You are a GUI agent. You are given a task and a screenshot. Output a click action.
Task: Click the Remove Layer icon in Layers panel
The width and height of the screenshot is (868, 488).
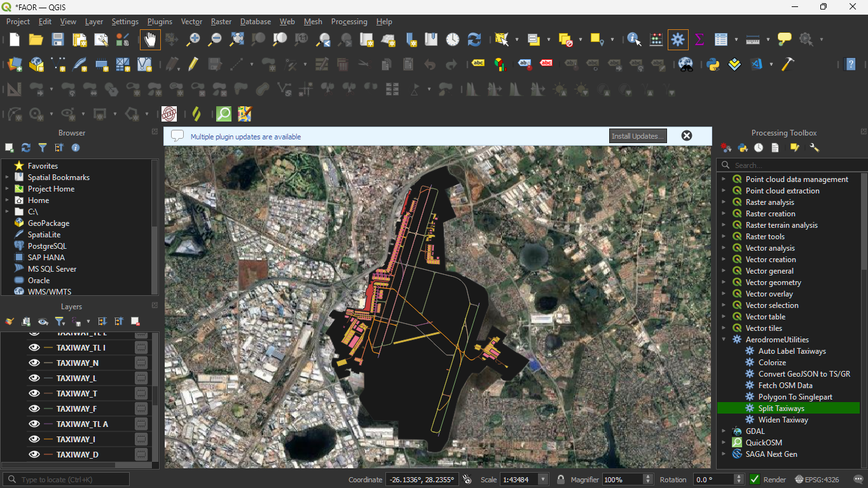135,321
